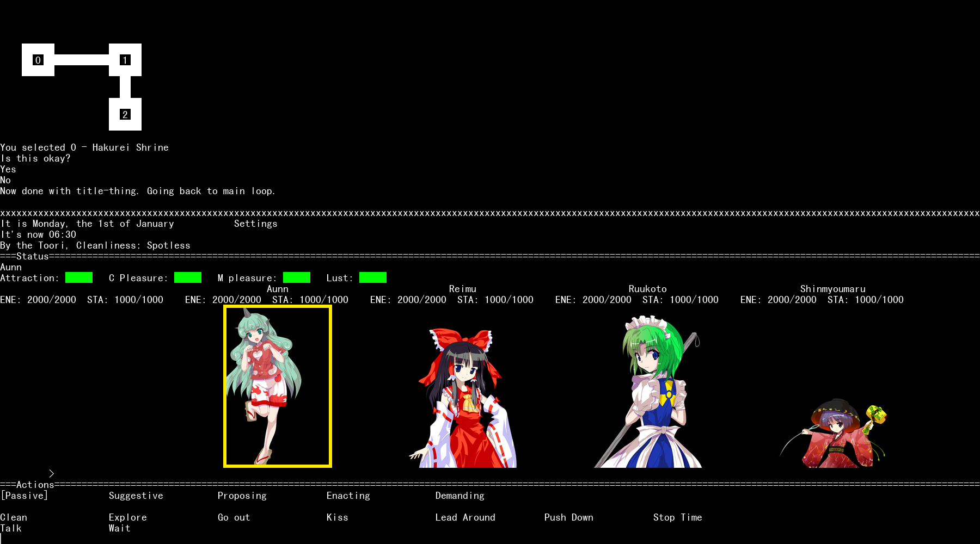Click the green M pleasure bar
This screenshot has width=980, height=544.
(297, 277)
